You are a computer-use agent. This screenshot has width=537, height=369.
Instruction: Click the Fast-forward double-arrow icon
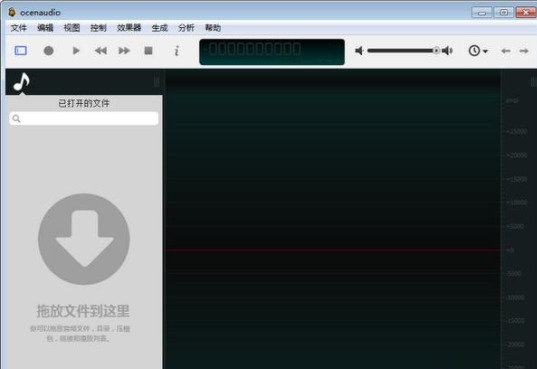click(x=124, y=51)
